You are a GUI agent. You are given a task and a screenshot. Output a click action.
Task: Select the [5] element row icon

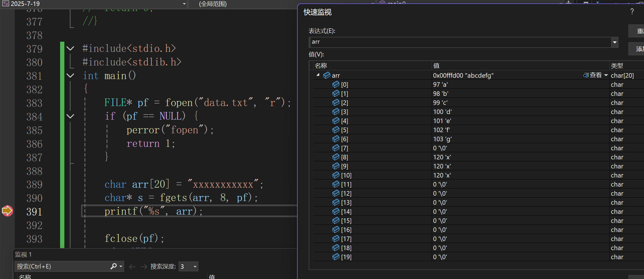click(336, 130)
